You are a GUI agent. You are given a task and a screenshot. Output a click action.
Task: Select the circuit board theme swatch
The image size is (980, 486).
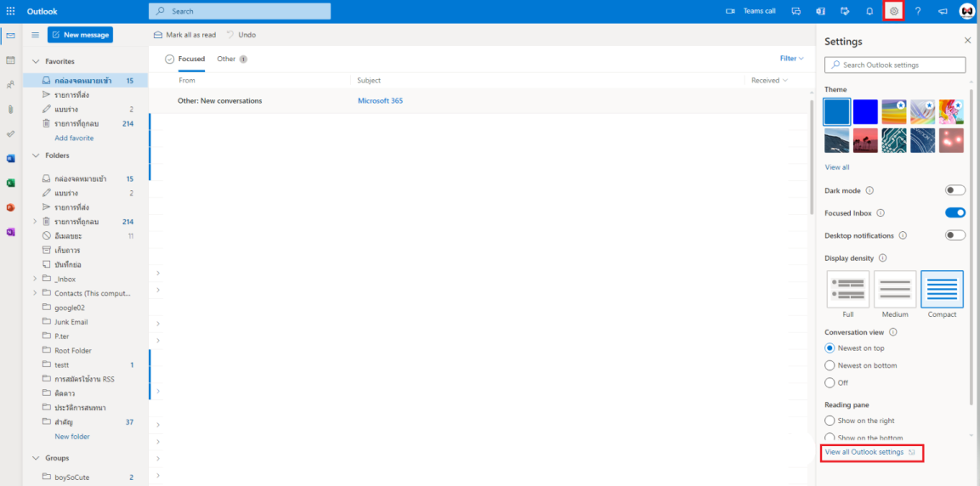coord(894,140)
